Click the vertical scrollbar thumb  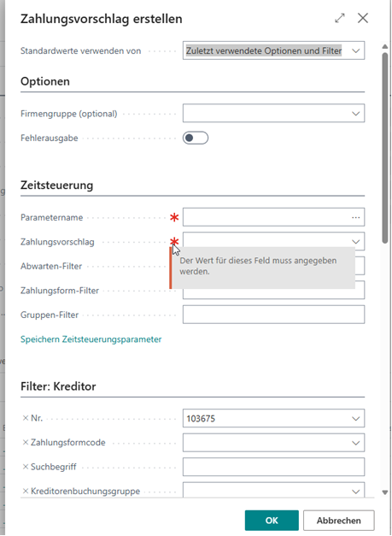(x=385, y=147)
